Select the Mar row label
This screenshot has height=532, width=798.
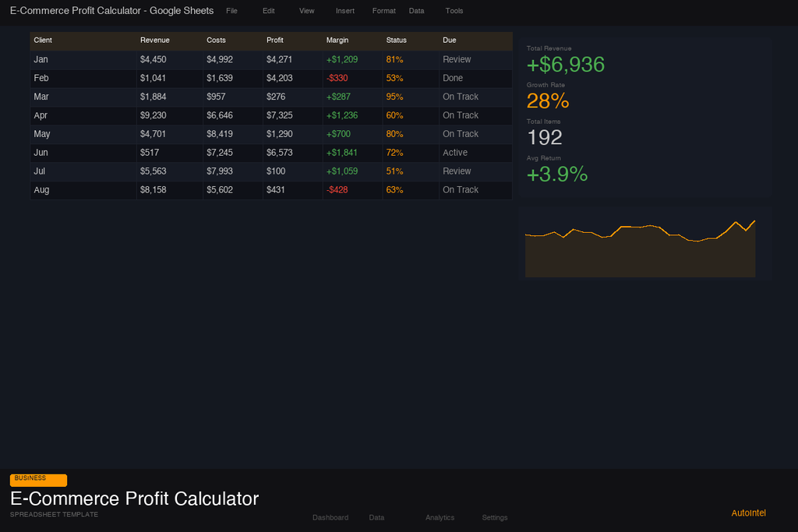pos(41,97)
